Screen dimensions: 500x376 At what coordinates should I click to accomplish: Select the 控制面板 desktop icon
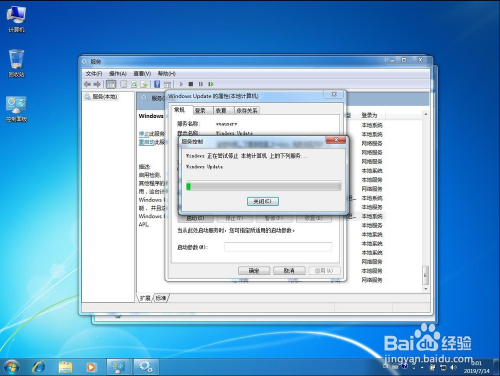point(16,109)
